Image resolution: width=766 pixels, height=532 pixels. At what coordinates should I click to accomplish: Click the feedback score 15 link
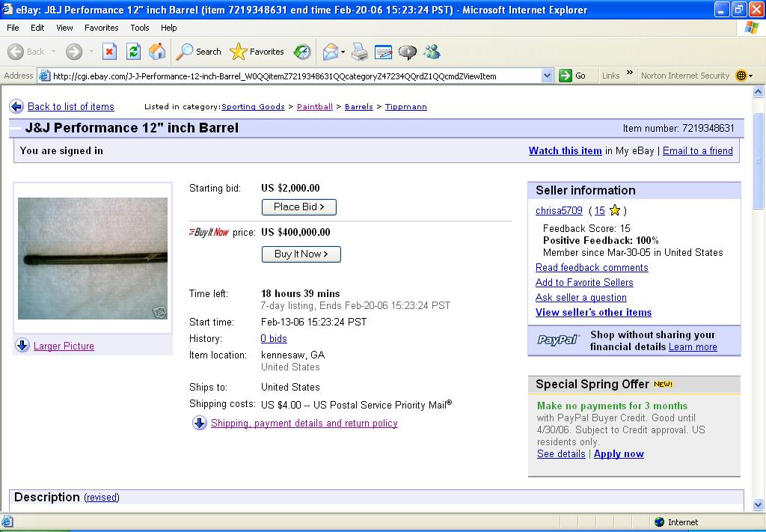click(600, 210)
